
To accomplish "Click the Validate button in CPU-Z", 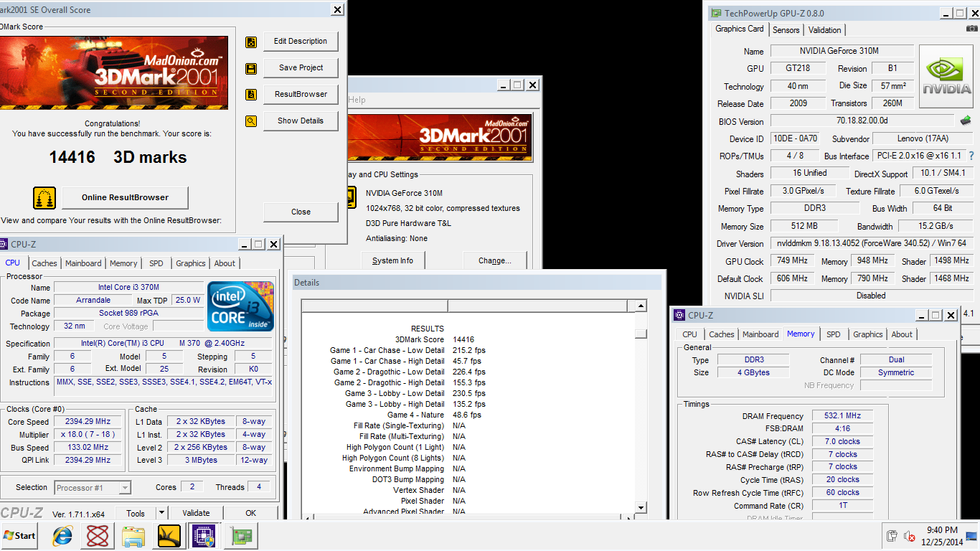I will tap(196, 513).
